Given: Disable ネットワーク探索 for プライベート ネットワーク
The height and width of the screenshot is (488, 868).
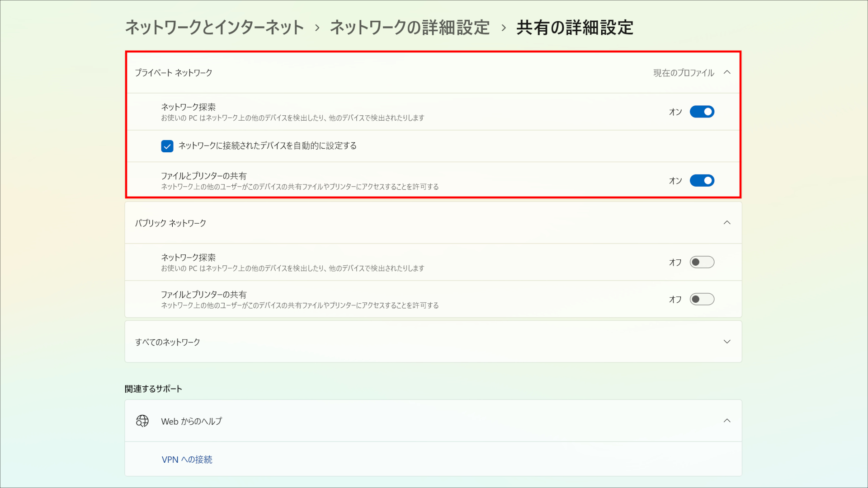Looking at the screenshot, I should [702, 112].
